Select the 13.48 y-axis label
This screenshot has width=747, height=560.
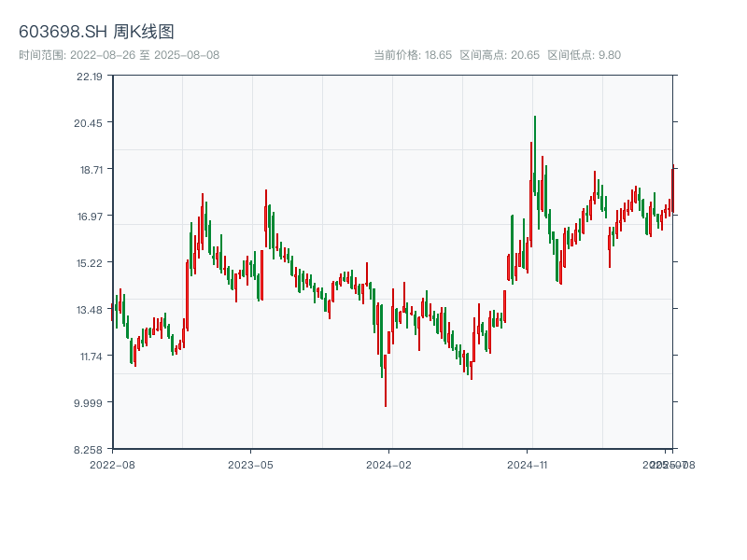pyautogui.click(x=90, y=310)
